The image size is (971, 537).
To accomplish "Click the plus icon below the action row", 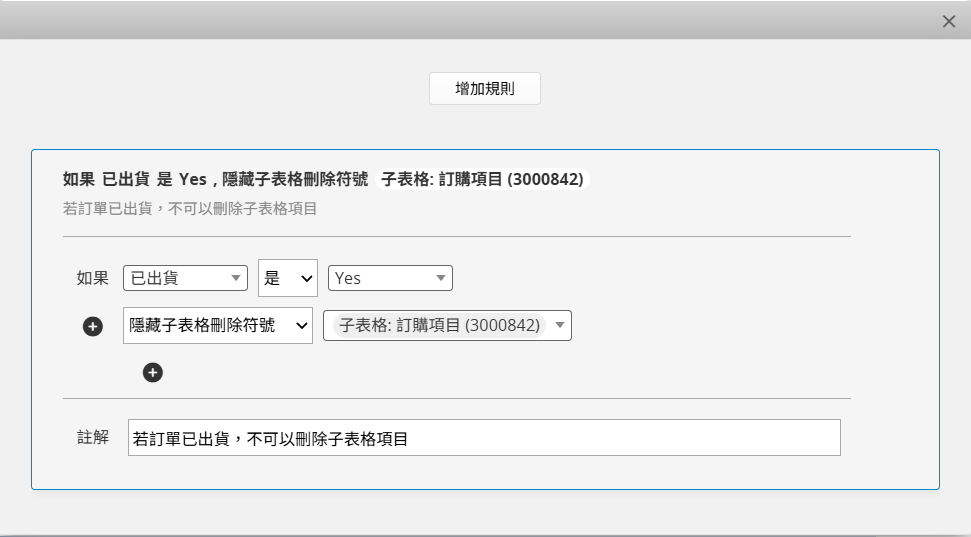I will coord(153,373).
